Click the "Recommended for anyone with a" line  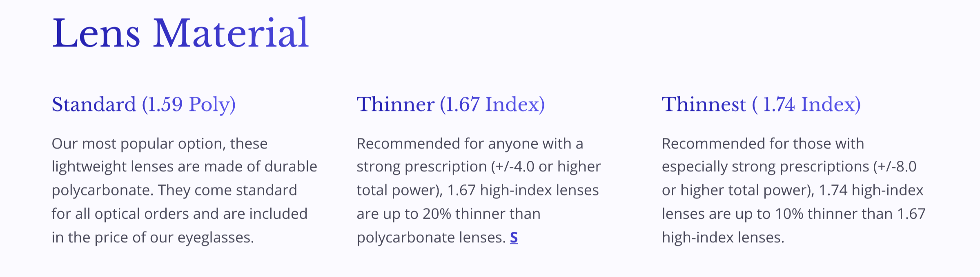tap(470, 144)
